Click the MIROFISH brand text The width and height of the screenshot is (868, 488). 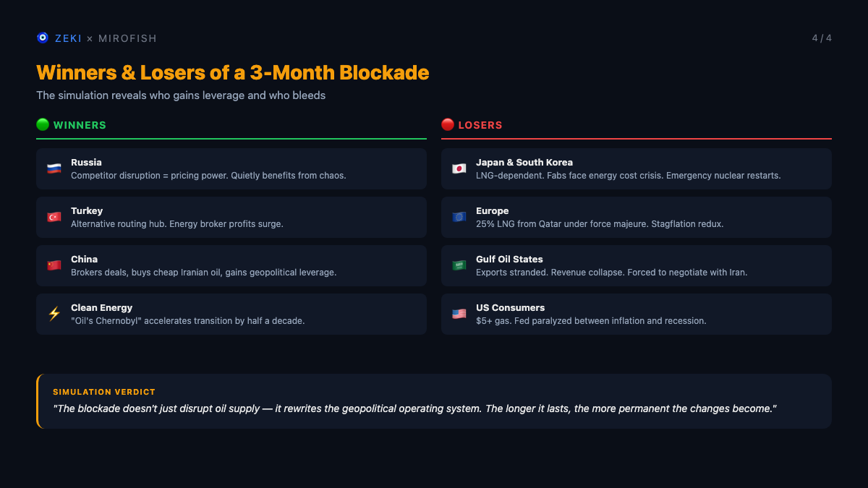click(127, 38)
